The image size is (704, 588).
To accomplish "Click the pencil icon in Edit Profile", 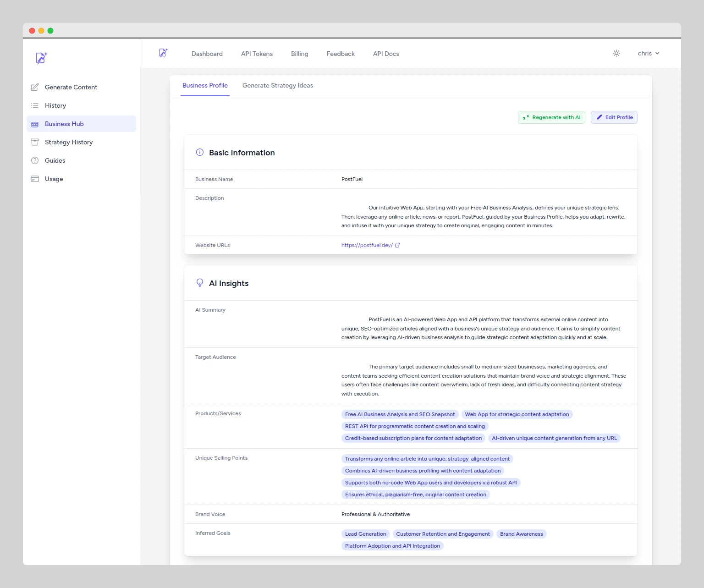I will pyautogui.click(x=599, y=117).
